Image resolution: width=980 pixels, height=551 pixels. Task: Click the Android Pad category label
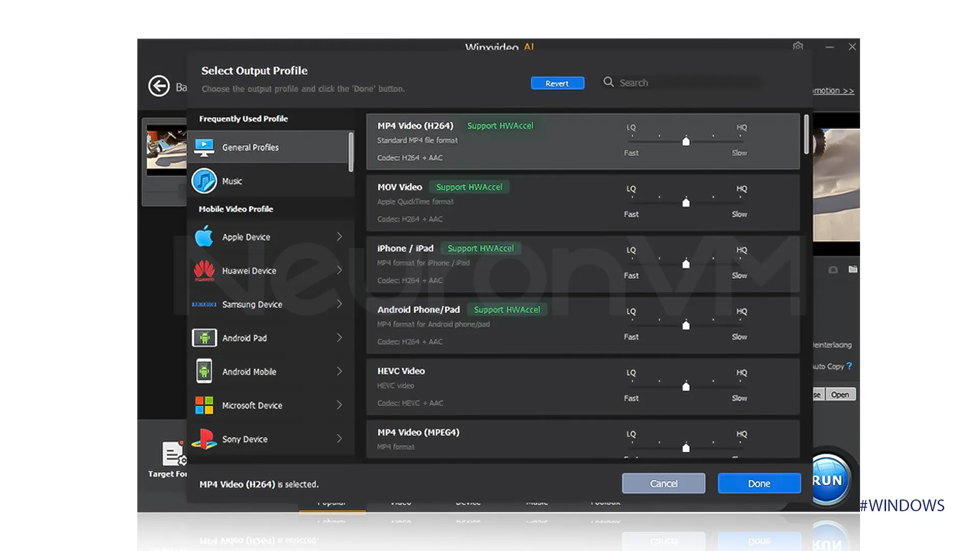(x=244, y=338)
